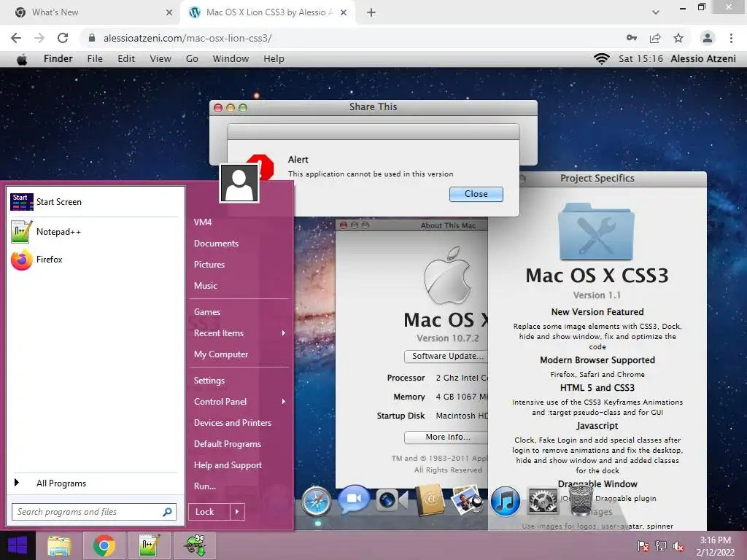Click the Wi-Fi status icon
Image resolution: width=747 pixels, height=560 pixels.
602,58
